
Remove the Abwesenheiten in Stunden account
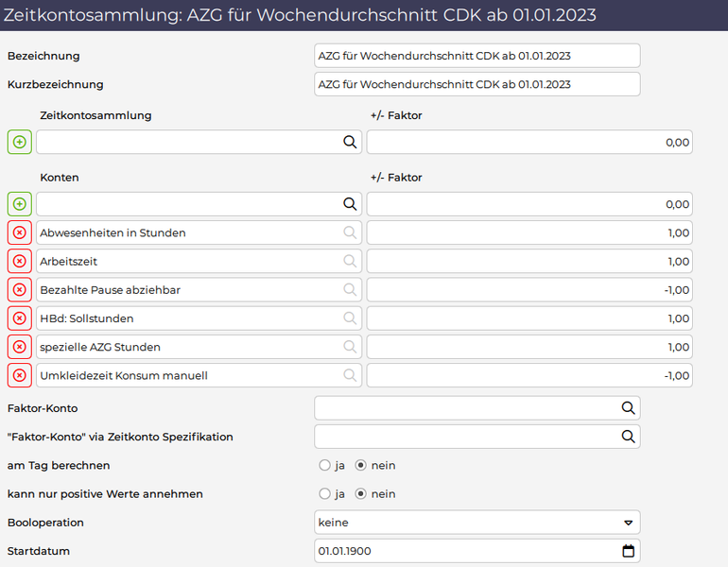[20, 232]
